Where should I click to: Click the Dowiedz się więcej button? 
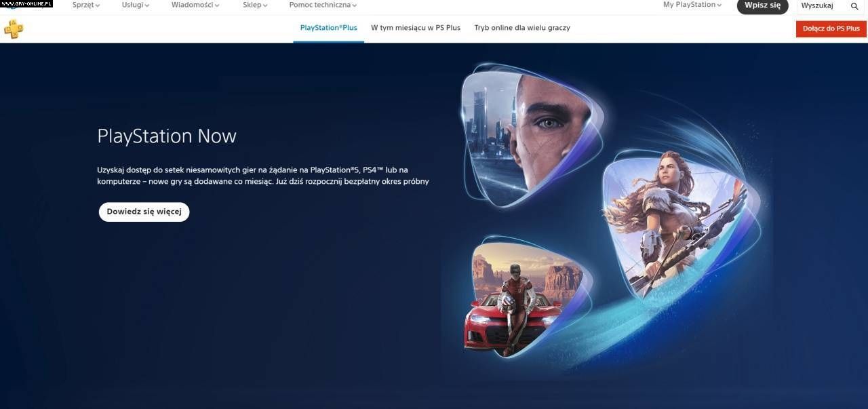click(144, 212)
